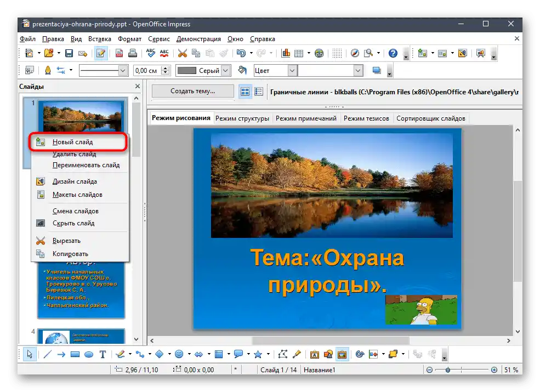The width and height of the screenshot is (540, 392).
Task: Open the fill type Цвет dropdown
Action: (x=292, y=71)
